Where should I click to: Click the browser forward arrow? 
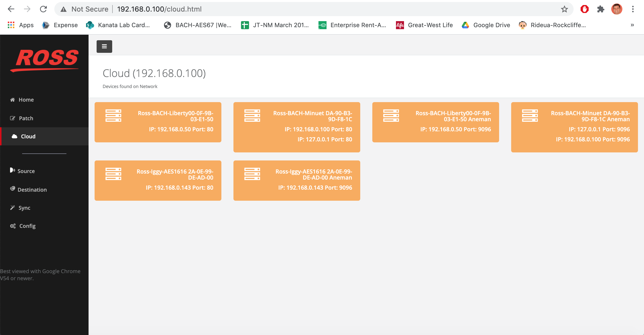click(x=27, y=9)
